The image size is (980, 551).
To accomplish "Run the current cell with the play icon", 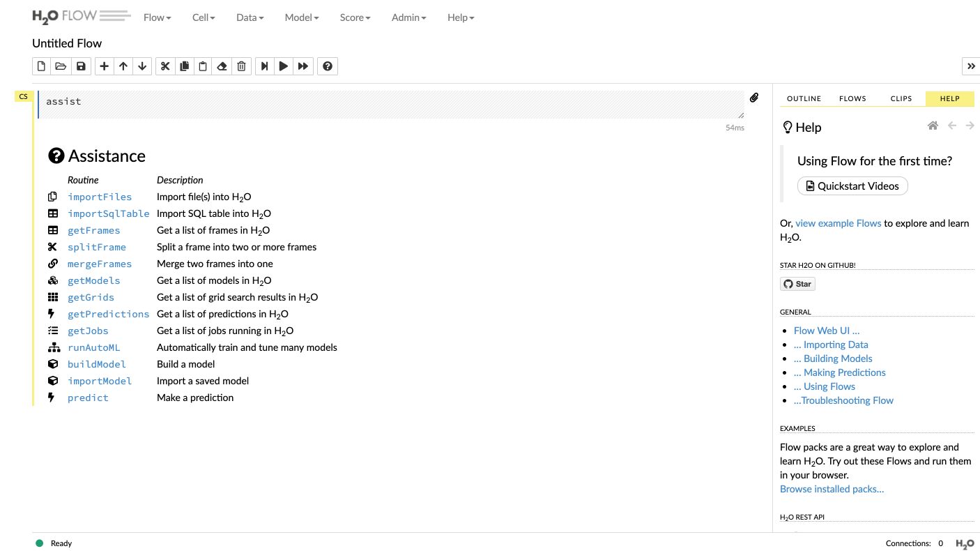I will (x=284, y=66).
